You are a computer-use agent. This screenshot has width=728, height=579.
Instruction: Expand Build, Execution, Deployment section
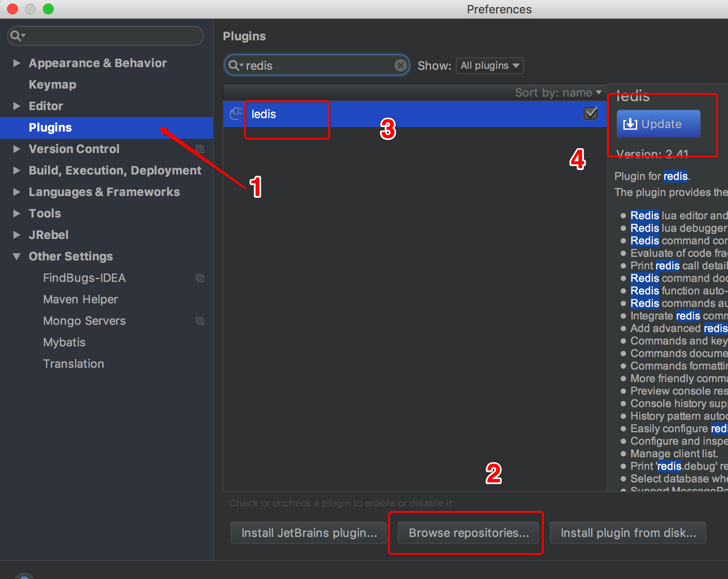(17, 170)
